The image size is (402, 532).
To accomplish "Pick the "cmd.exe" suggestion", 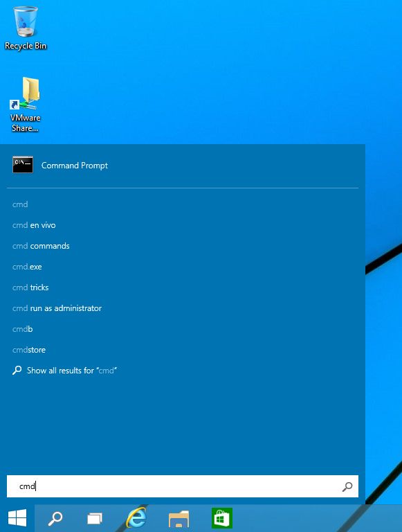I will click(27, 267).
